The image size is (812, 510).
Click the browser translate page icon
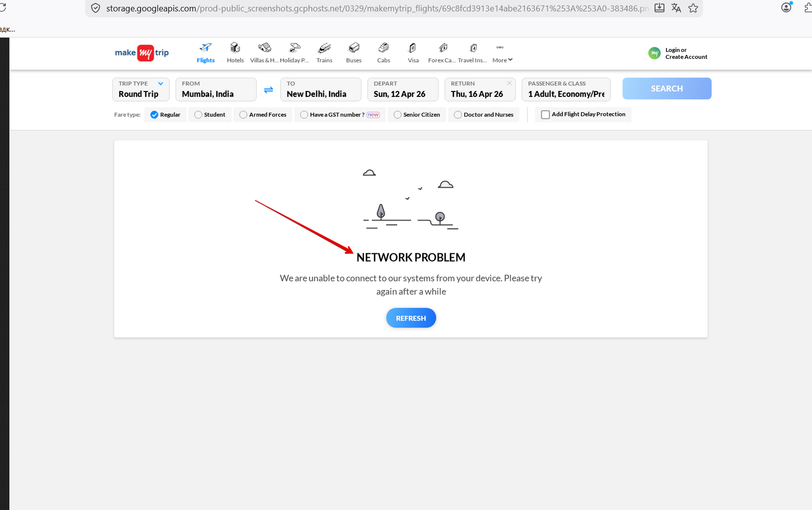(x=676, y=8)
